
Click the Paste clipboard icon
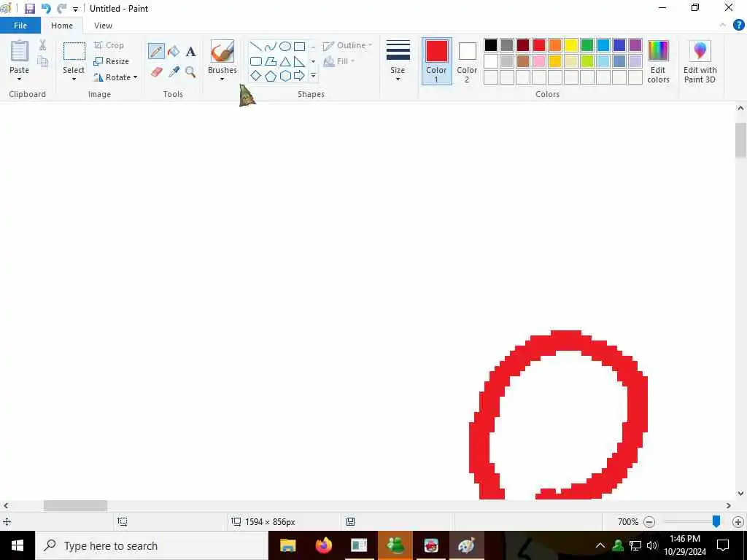coord(20,52)
